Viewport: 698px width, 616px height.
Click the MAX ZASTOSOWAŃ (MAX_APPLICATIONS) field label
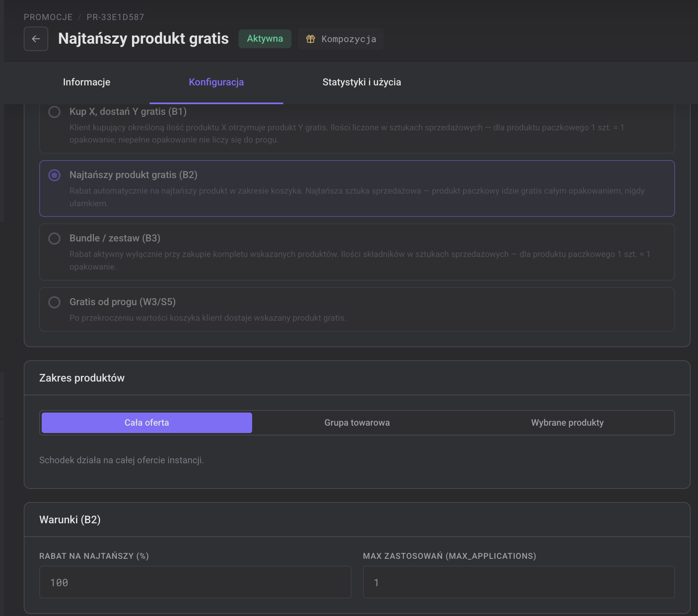(x=450, y=556)
